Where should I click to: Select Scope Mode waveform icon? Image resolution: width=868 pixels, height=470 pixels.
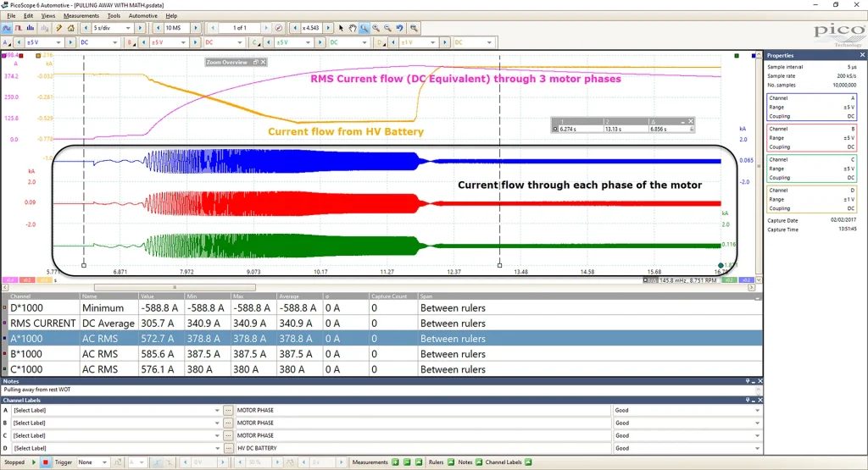7,28
